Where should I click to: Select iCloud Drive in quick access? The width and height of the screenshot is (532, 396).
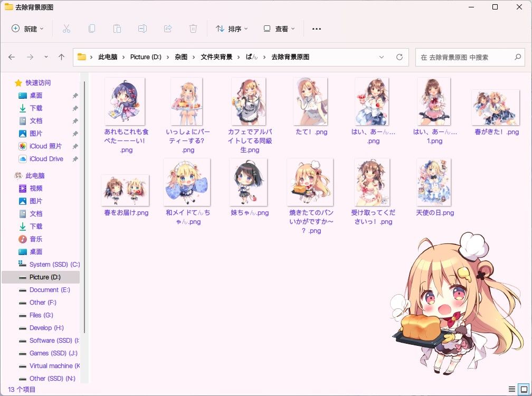tap(46, 159)
